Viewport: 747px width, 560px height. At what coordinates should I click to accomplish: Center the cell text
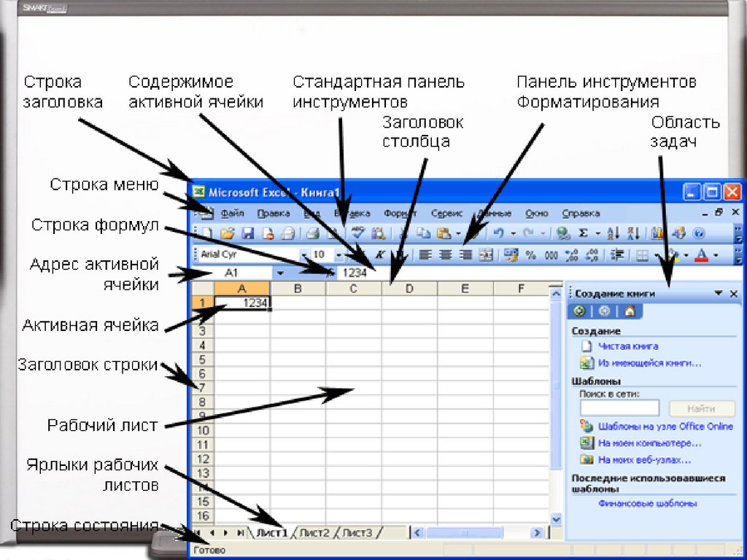pyautogui.click(x=446, y=255)
